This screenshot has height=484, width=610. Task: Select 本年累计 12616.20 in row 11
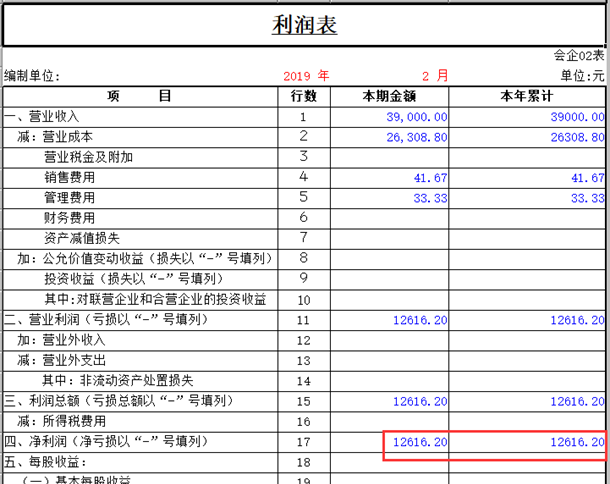[x=577, y=320]
